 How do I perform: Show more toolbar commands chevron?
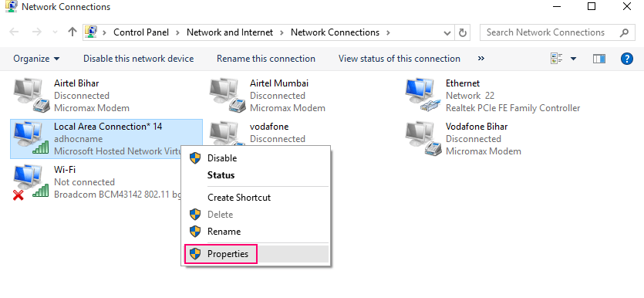481,59
